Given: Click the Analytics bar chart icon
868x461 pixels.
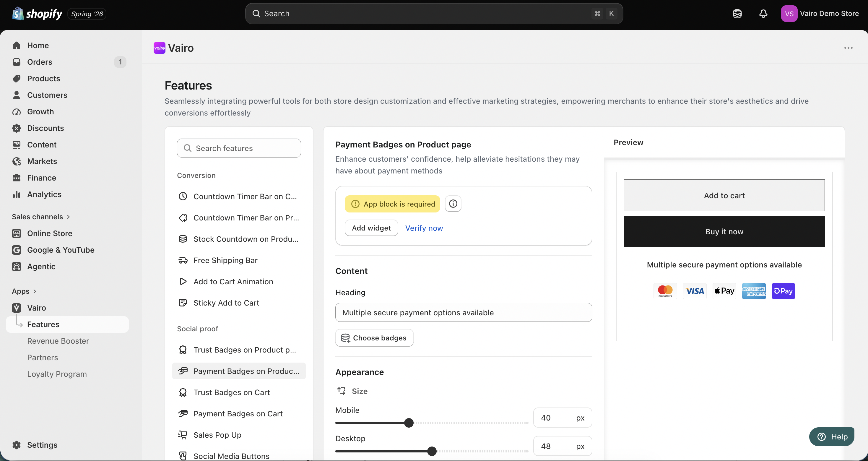Looking at the screenshot, I should (17, 194).
